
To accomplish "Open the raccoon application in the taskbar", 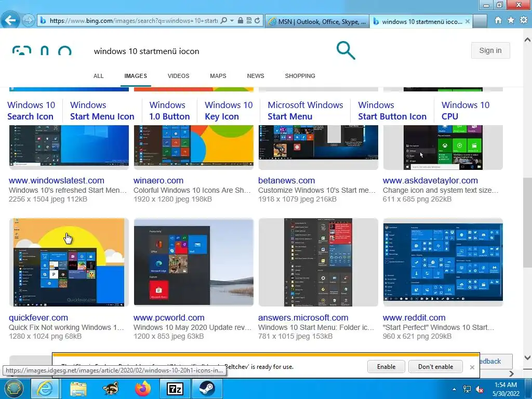I will click(111, 389).
